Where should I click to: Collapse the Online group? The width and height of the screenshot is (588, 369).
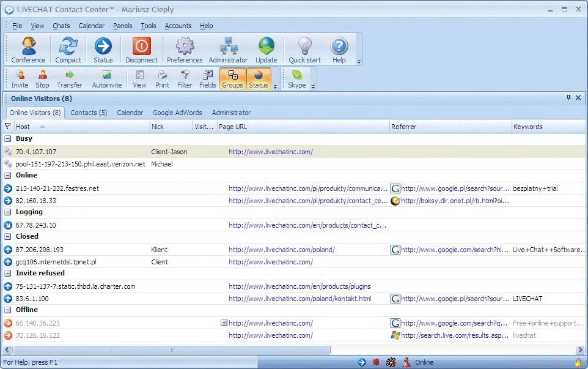7,175
